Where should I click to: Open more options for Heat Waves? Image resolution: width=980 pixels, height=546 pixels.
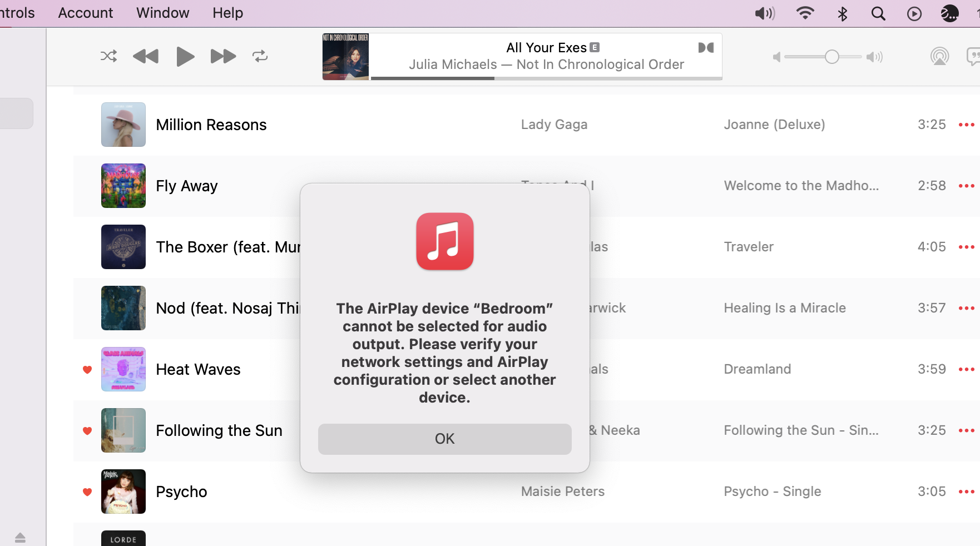point(966,369)
